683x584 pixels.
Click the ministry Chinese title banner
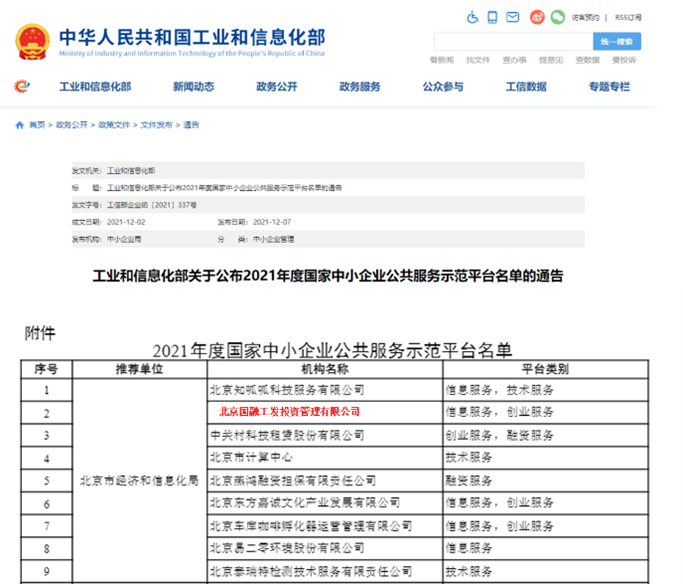click(x=192, y=37)
